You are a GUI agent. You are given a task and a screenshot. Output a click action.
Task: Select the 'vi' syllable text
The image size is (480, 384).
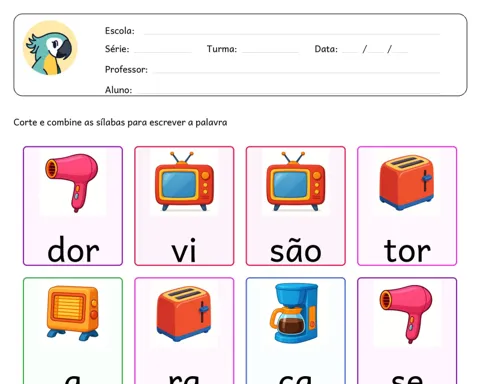[x=184, y=250]
